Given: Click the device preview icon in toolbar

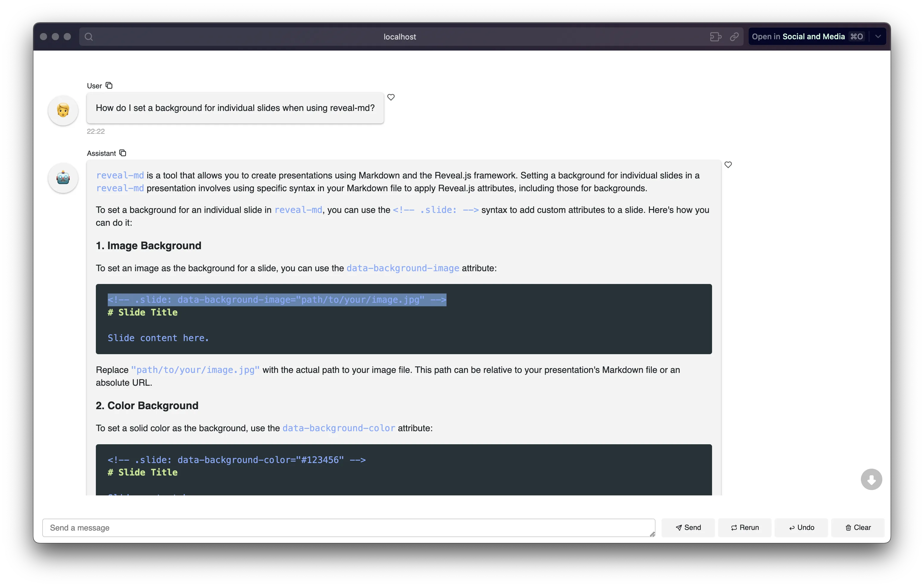Looking at the screenshot, I should (x=715, y=37).
